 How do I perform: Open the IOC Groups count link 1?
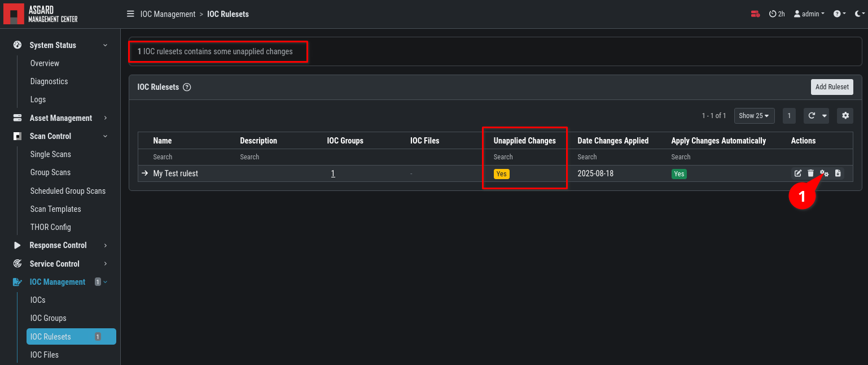(x=333, y=173)
